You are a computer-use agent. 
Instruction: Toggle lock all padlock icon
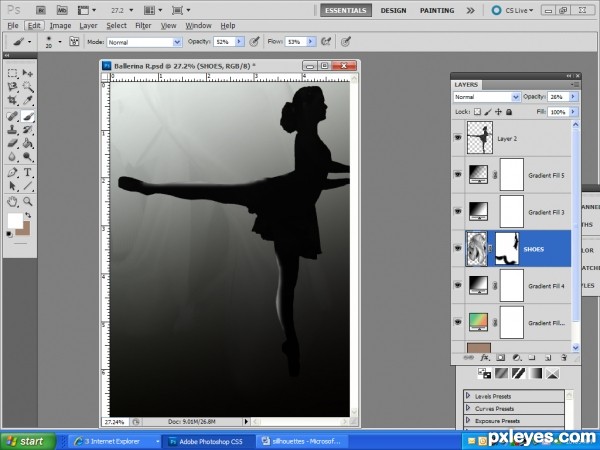(x=509, y=112)
